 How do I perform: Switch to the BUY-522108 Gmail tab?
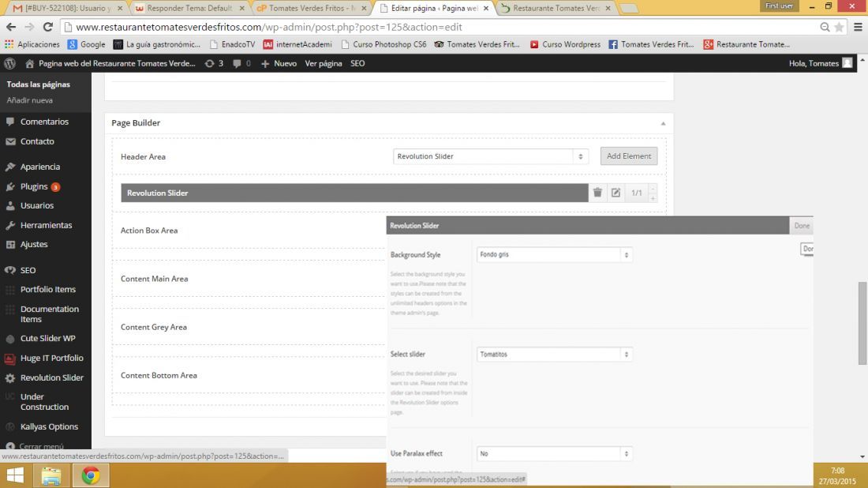click(68, 9)
